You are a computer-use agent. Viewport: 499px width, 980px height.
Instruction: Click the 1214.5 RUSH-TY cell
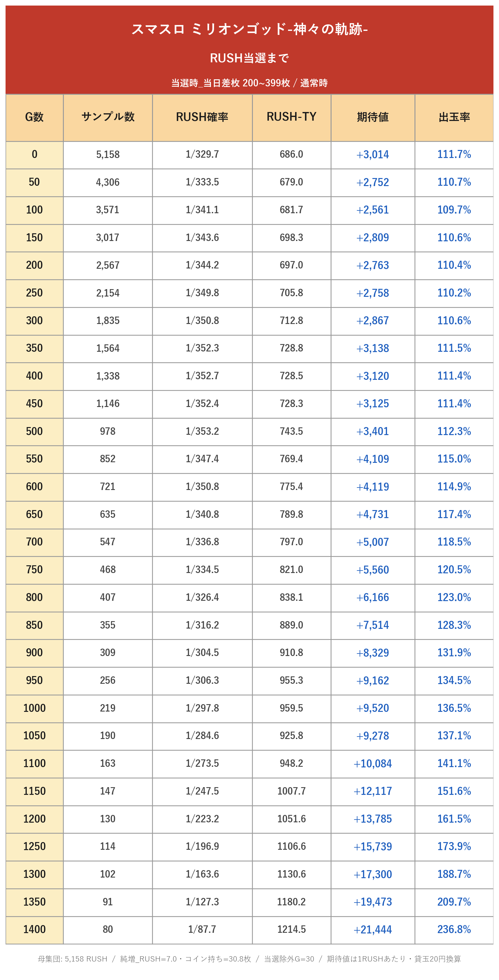pos(292,930)
